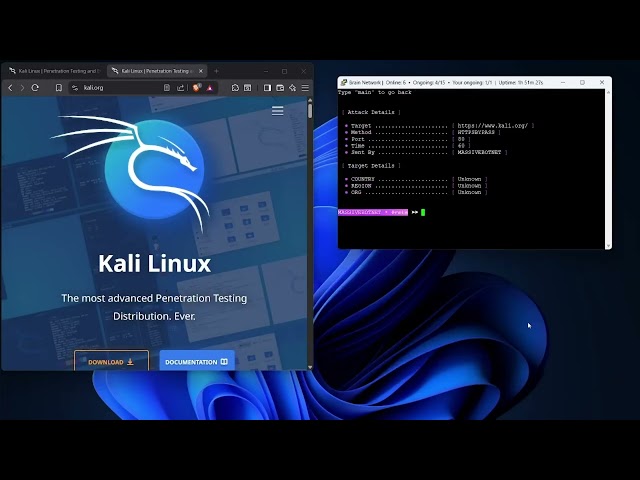The image size is (640, 480).
Task: Click browser page scrollbar up arrow
Action: pos(310,100)
